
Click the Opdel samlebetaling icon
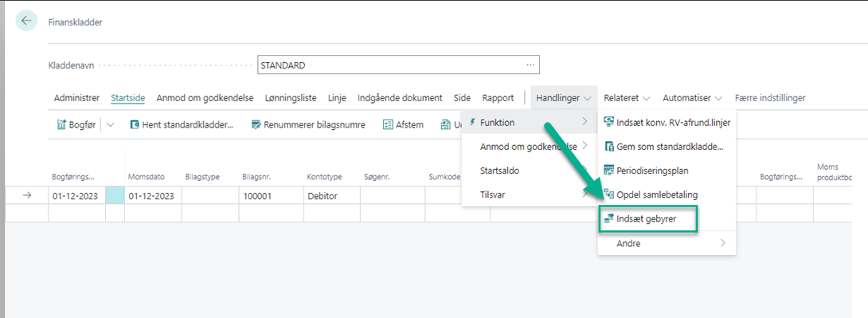(609, 194)
